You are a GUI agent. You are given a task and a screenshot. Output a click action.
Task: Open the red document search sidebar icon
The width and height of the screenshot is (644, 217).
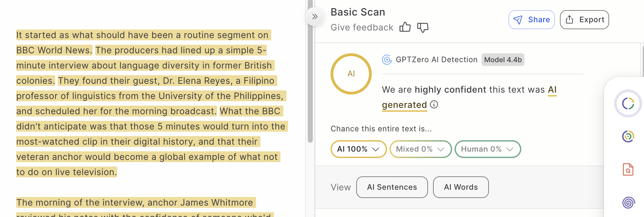click(x=628, y=169)
